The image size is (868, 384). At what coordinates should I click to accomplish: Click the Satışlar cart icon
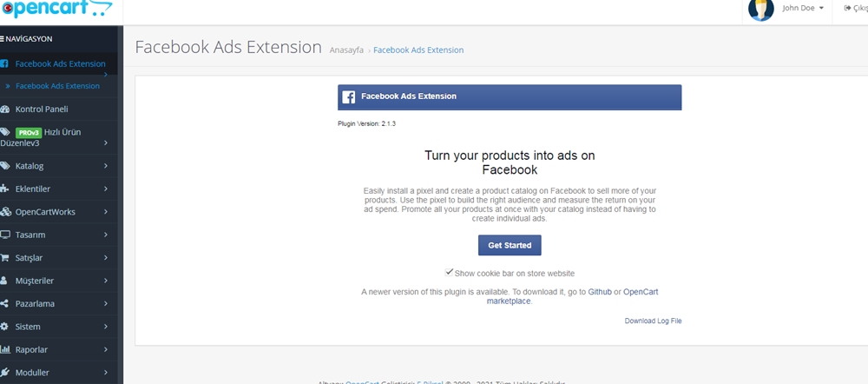[5, 258]
